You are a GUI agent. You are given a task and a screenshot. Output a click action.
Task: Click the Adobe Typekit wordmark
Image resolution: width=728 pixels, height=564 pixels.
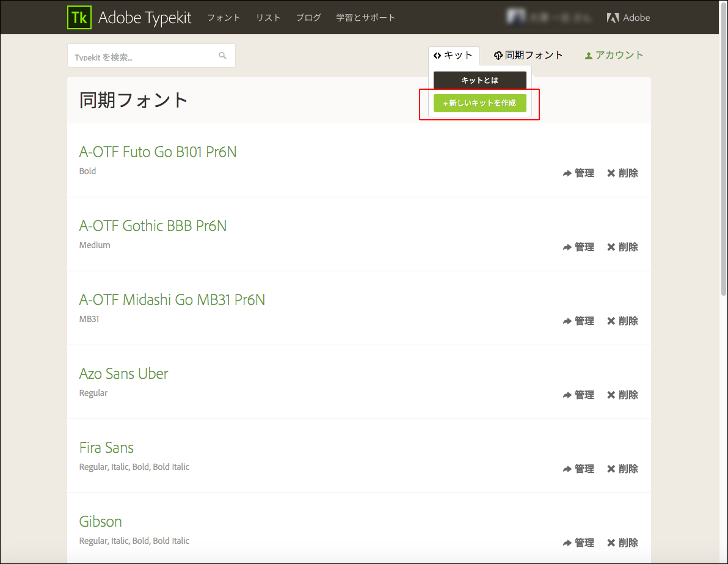pos(145,18)
